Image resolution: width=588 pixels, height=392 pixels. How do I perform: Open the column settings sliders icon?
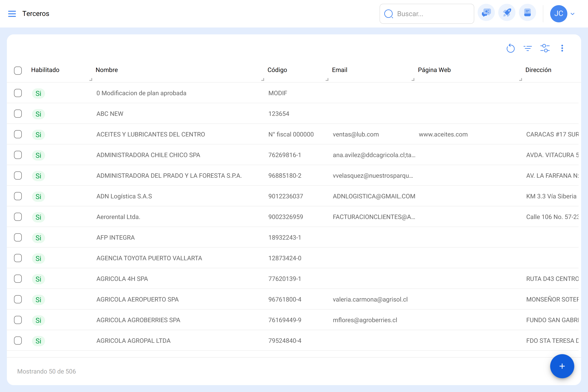coord(545,48)
